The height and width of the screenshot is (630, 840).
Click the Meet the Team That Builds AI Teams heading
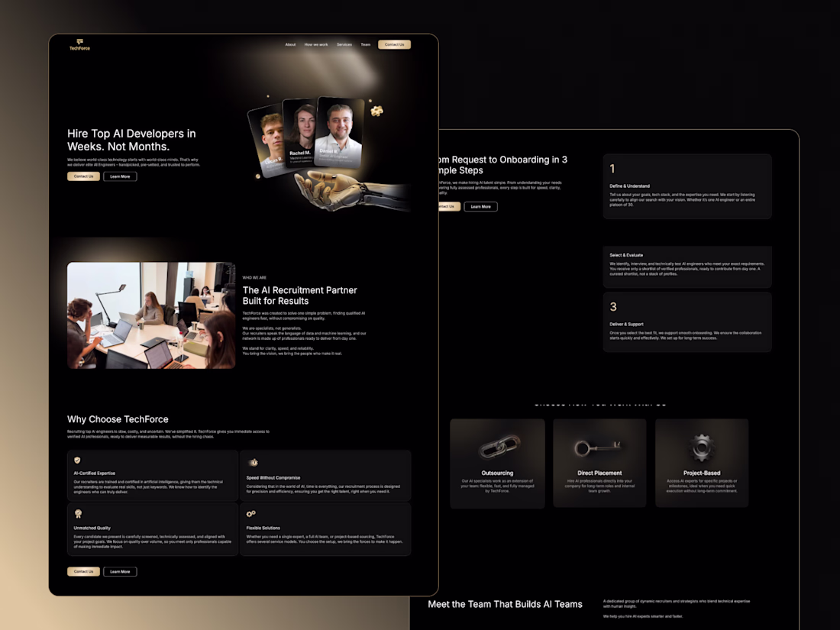click(x=506, y=604)
